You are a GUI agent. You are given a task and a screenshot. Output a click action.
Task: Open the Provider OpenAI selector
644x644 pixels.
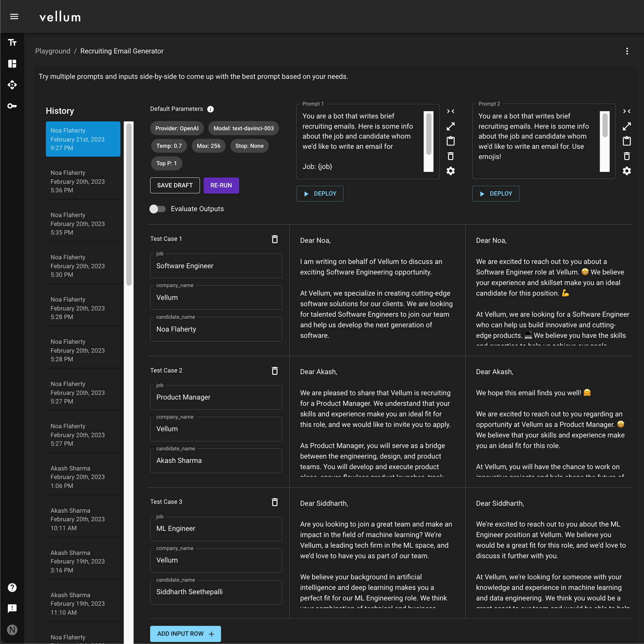177,128
